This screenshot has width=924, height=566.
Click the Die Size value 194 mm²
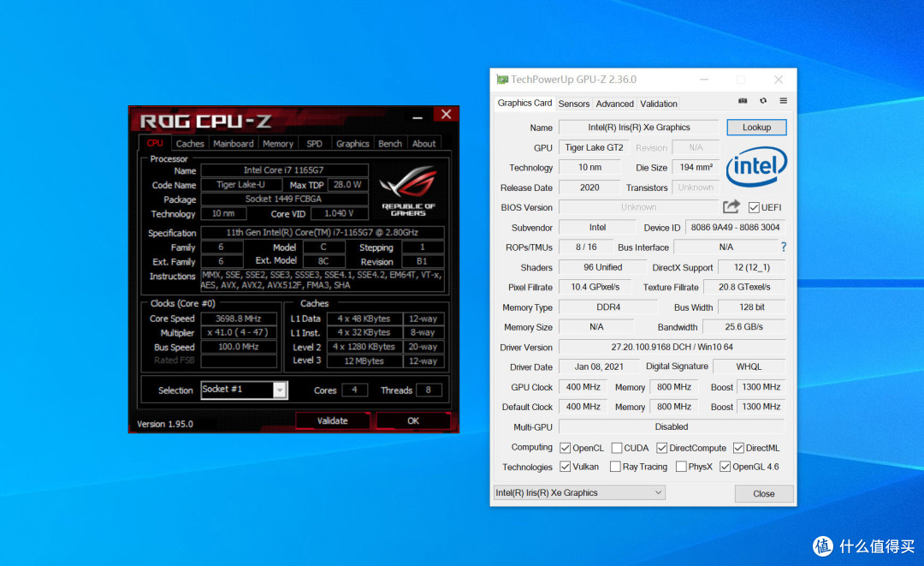click(696, 168)
